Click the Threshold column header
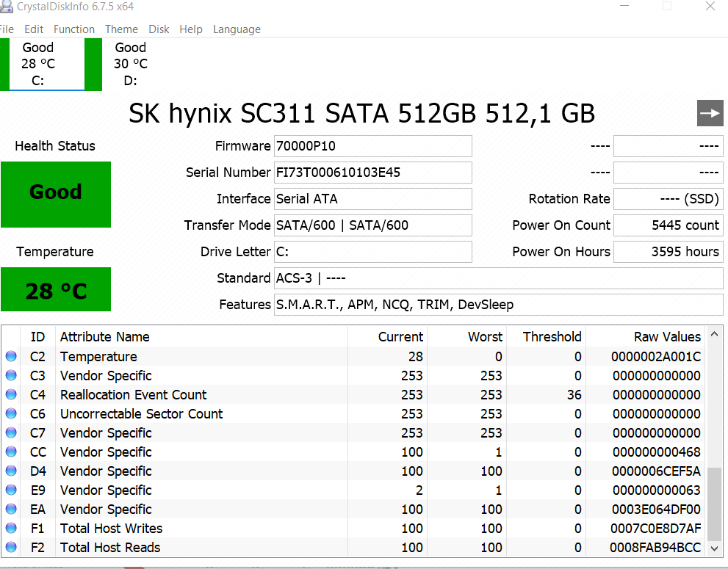 [x=546, y=336]
